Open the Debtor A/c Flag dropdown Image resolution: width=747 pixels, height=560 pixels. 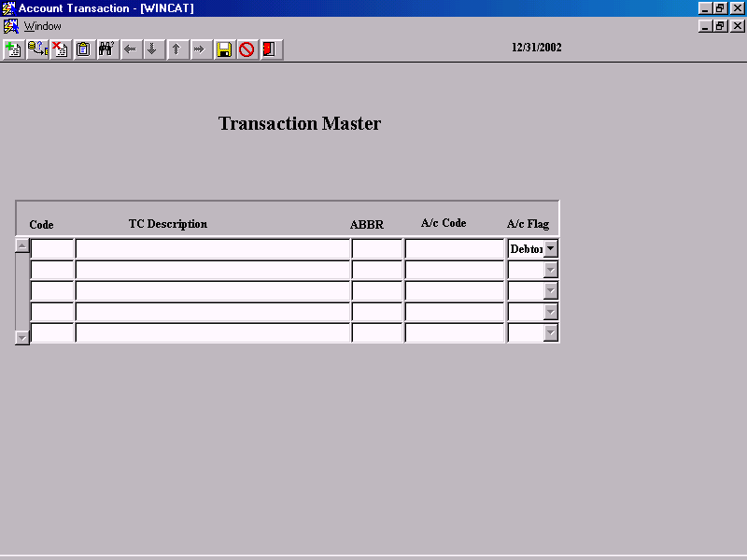click(x=551, y=248)
